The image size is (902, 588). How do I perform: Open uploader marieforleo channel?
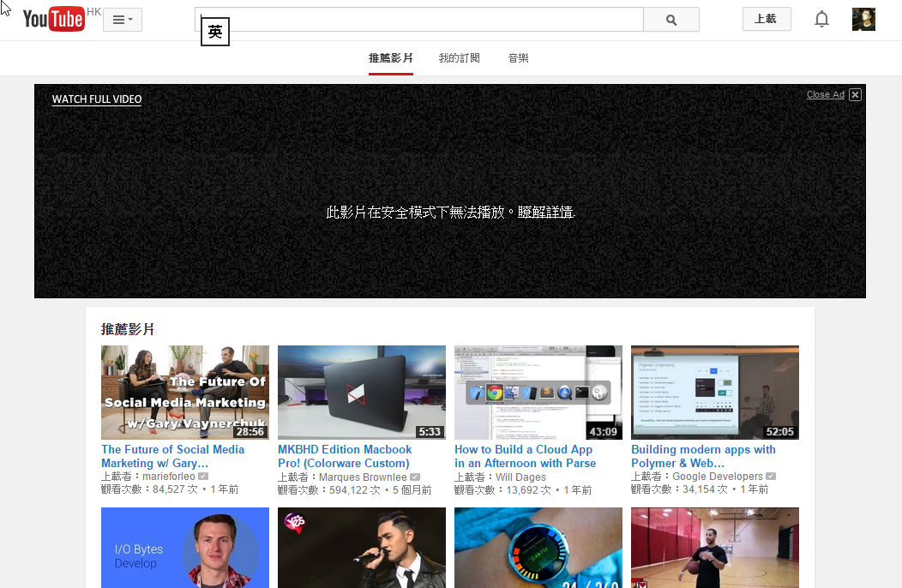click(x=169, y=477)
